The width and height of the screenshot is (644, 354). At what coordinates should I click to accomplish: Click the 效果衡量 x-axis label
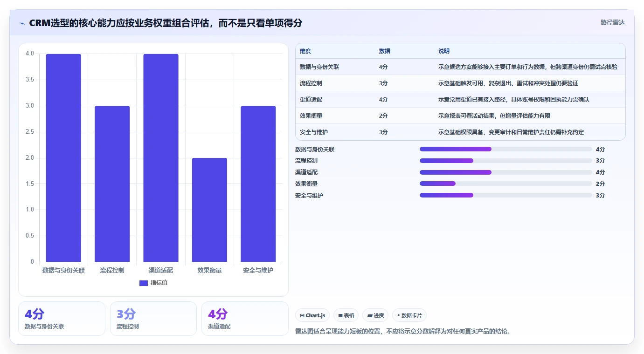tap(209, 270)
